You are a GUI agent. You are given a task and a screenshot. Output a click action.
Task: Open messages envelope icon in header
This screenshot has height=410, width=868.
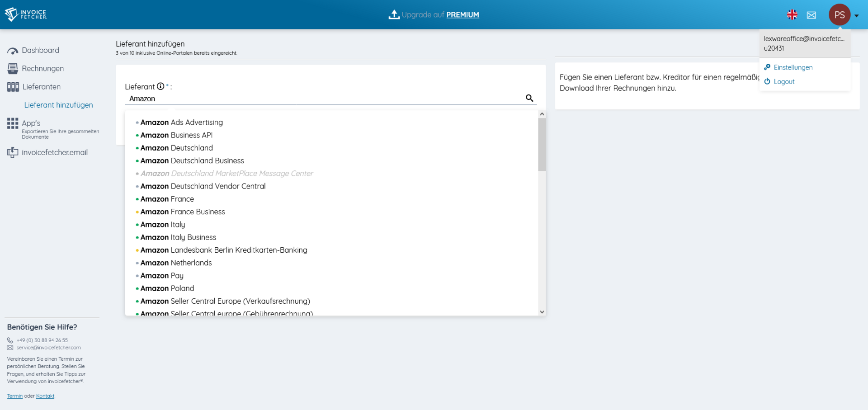(811, 15)
